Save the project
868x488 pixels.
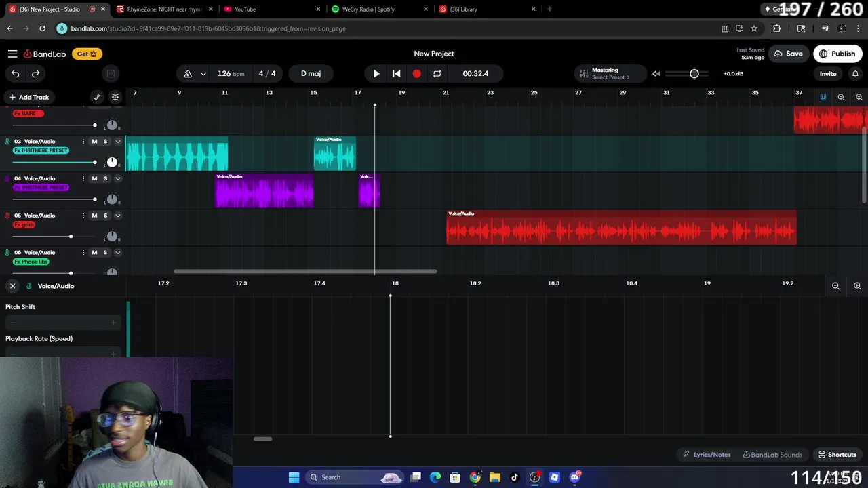[x=788, y=54]
